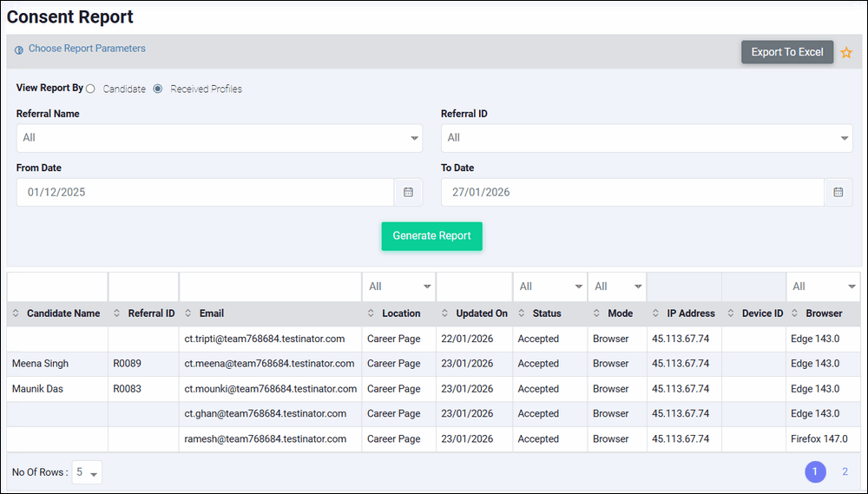Sort by Browser column icon
This screenshot has width=868, height=494.
[794, 313]
